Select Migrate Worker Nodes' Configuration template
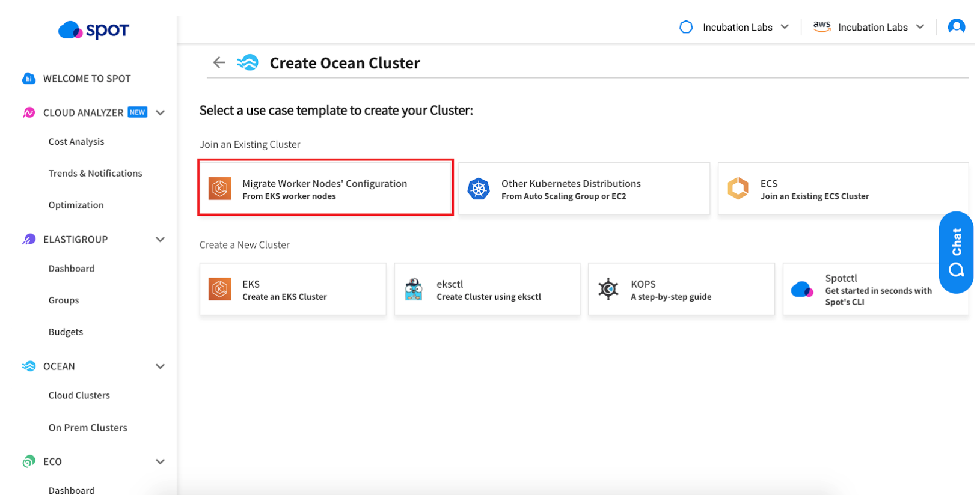 pyautogui.click(x=325, y=189)
